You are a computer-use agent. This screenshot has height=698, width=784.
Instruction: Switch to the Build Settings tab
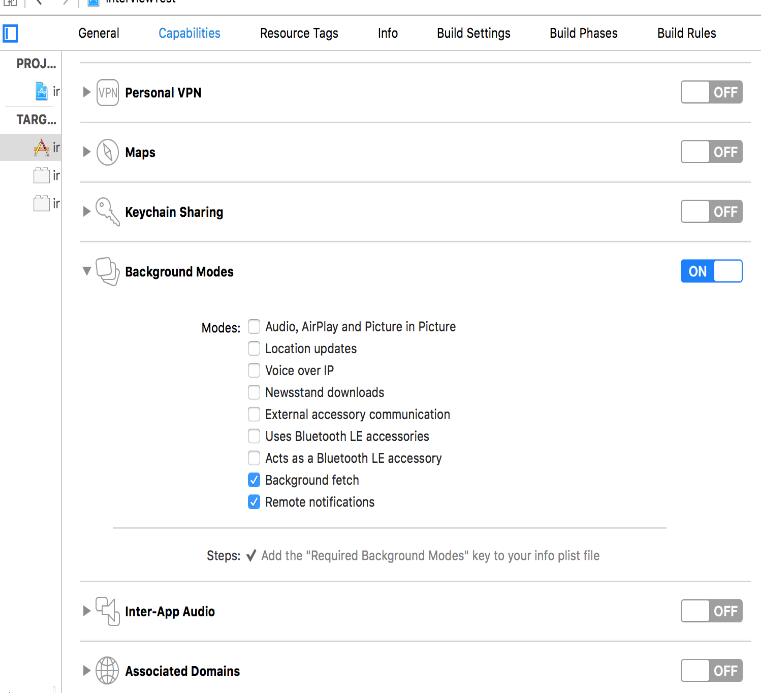click(x=473, y=33)
